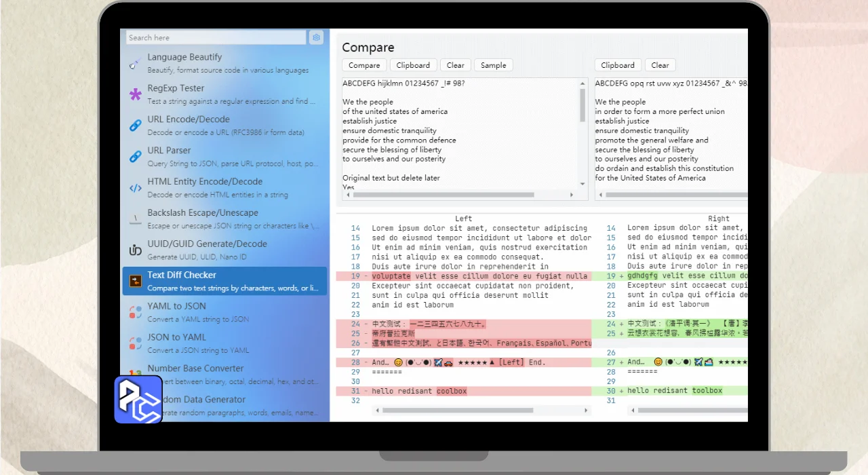Viewport: 868px width, 475px height.
Task: Click the Language Beautify tool icon
Action: click(135, 64)
